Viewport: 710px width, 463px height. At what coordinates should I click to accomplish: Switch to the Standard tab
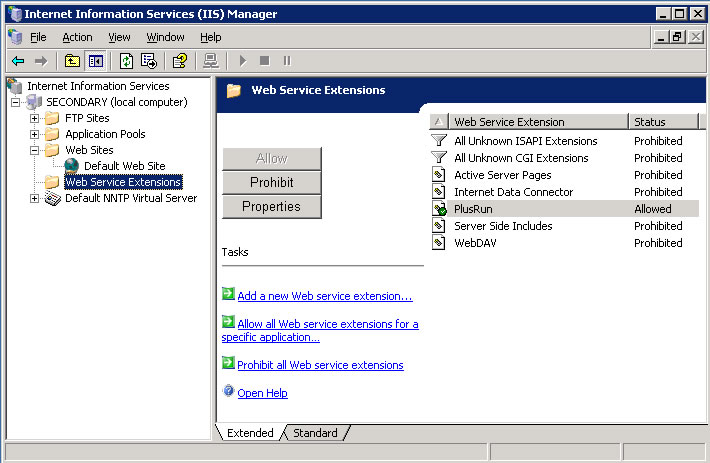click(x=315, y=433)
